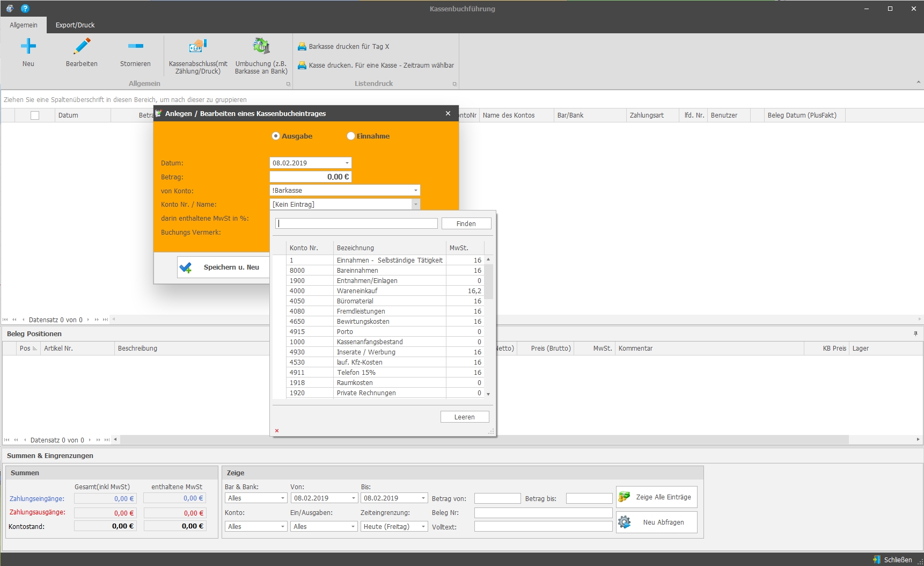Click the Betrag bis input field
This screenshot has width=924, height=566.
coord(589,499)
